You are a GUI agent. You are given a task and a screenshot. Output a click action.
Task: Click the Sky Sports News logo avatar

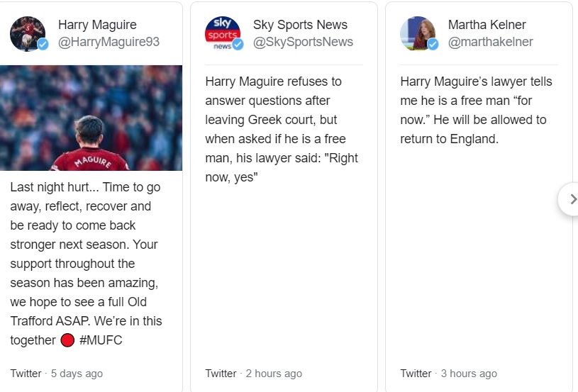click(x=222, y=33)
